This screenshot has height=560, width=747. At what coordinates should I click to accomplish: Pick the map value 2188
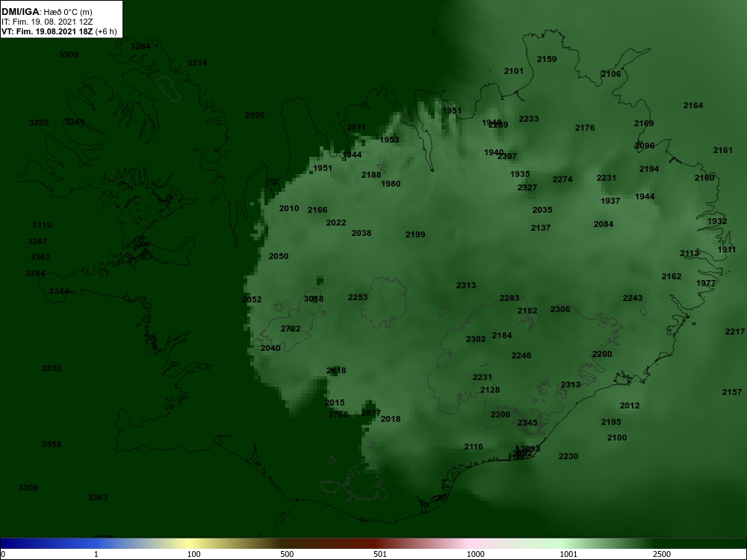(x=371, y=175)
